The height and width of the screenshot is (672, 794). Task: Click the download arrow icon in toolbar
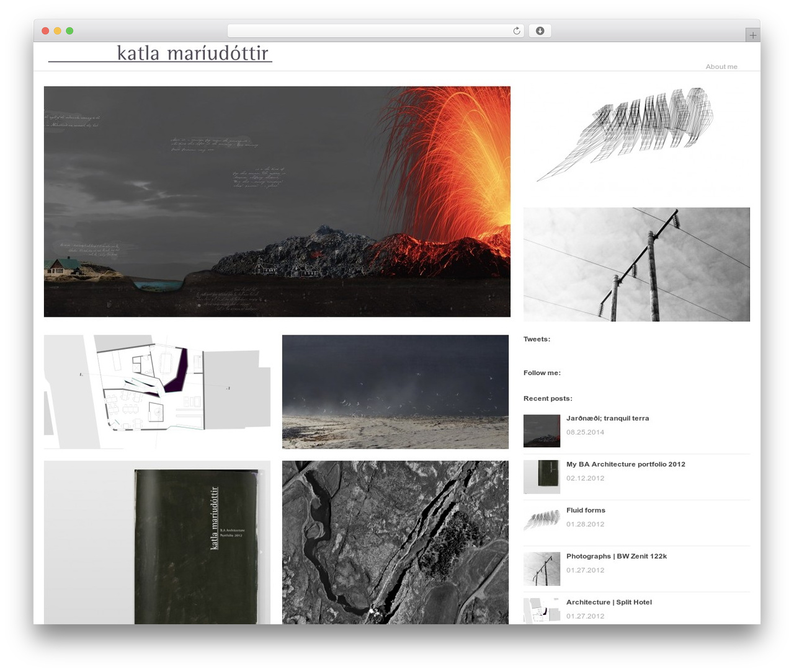[540, 31]
